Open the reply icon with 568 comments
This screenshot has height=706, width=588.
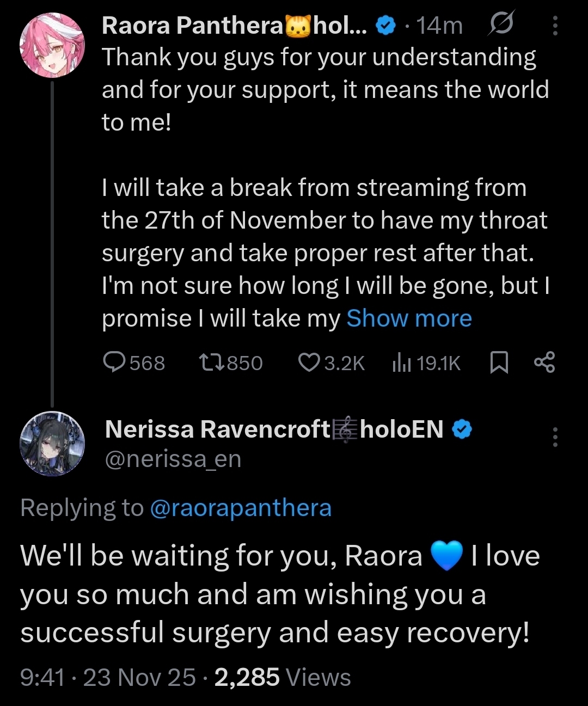[114, 362]
